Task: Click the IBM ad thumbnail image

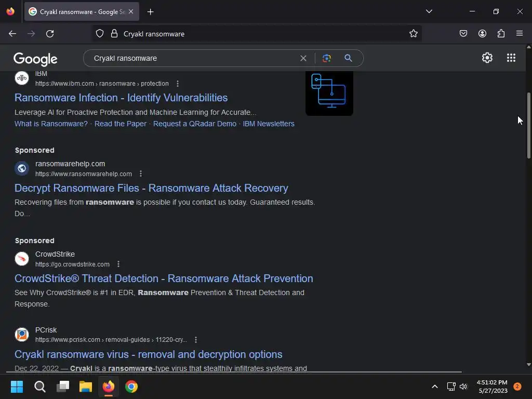Action: 329,94
